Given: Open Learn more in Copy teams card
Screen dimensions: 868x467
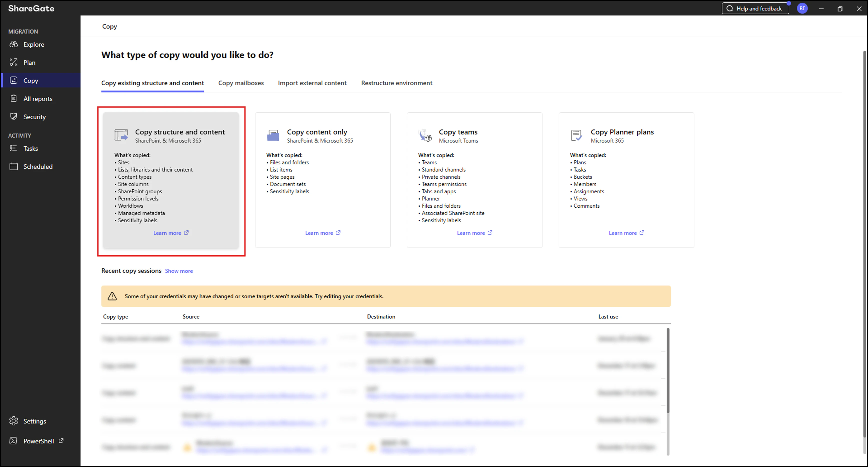Looking at the screenshot, I should (x=471, y=233).
